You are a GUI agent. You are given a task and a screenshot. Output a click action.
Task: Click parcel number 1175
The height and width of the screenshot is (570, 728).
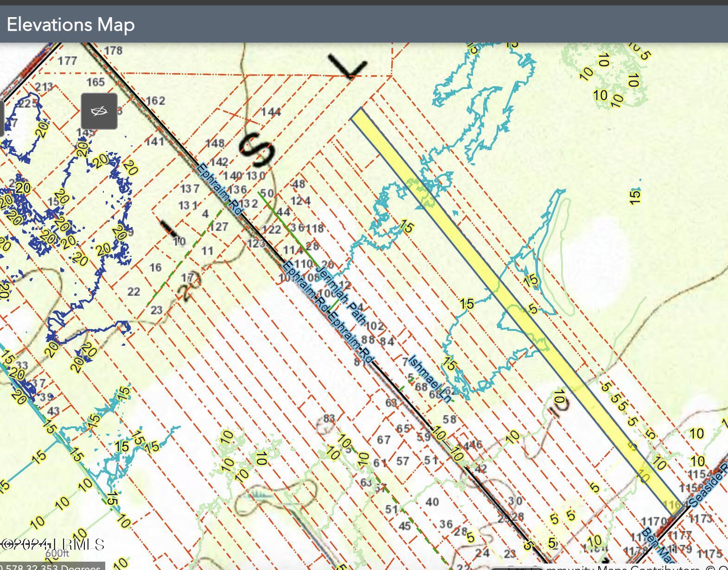tap(709, 554)
